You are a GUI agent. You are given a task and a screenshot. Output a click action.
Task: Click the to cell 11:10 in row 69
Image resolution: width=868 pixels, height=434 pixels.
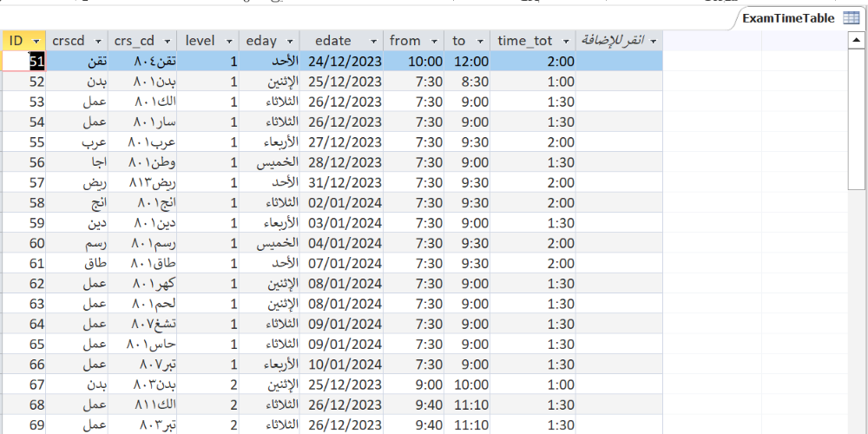[467, 424]
